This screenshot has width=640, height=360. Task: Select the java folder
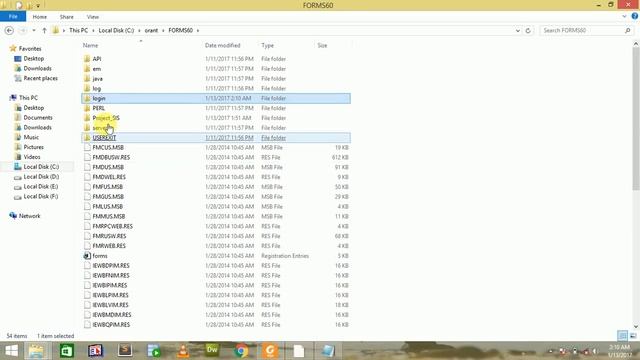click(x=97, y=78)
